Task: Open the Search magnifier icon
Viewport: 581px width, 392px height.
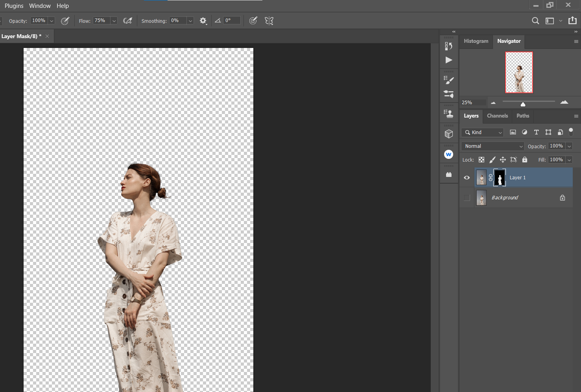Action: tap(535, 21)
